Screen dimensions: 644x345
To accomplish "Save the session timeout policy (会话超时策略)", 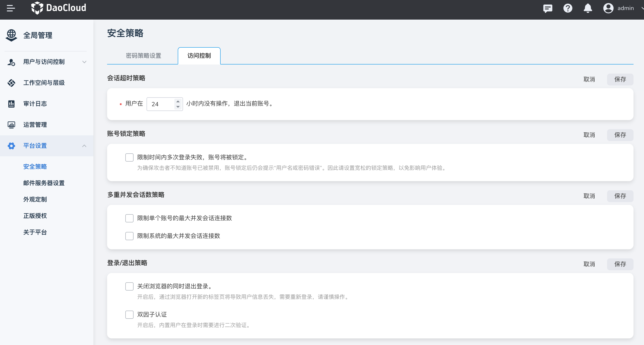I will click(620, 80).
